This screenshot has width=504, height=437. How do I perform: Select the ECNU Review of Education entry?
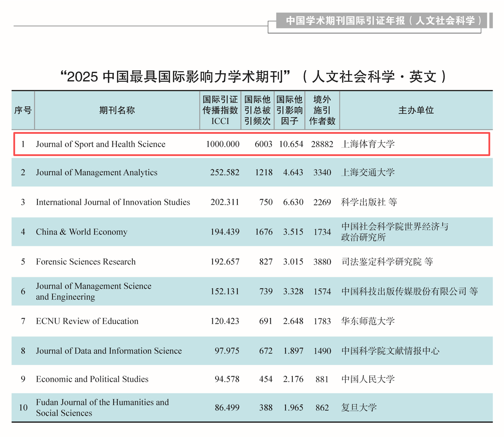(87, 321)
